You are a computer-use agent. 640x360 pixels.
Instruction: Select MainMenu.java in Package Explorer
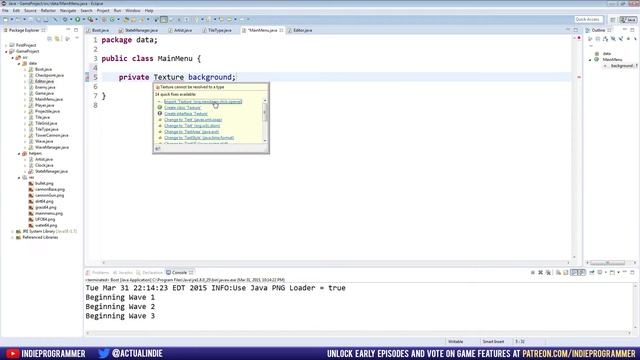pos(49,99)
